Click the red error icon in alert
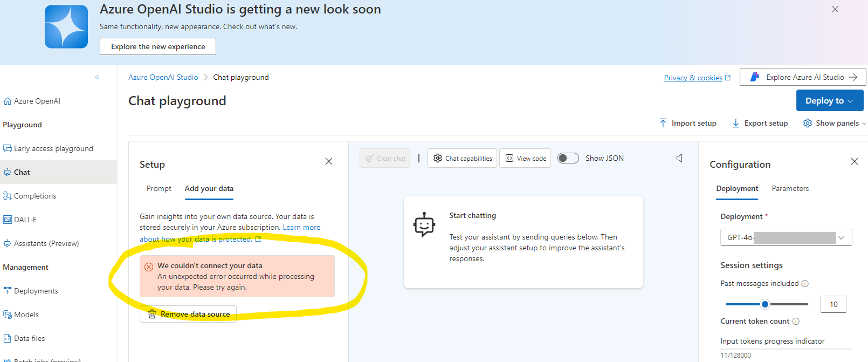Screen dimensions: 868x362 [149, 267]
